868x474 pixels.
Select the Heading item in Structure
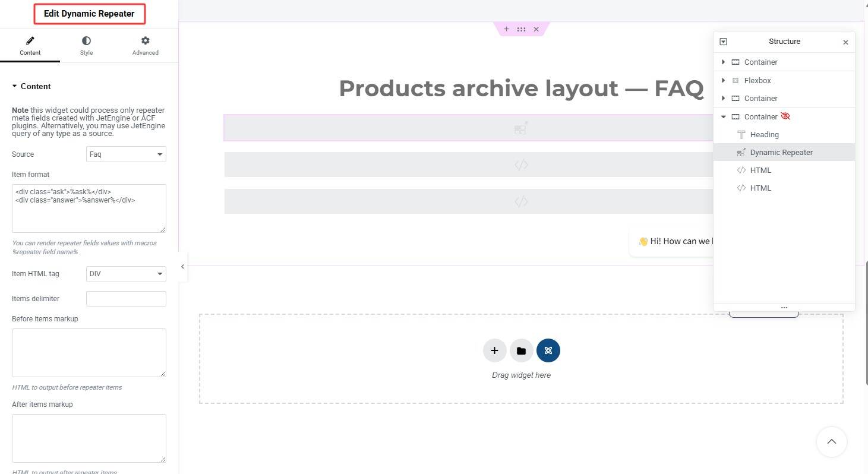764,135
